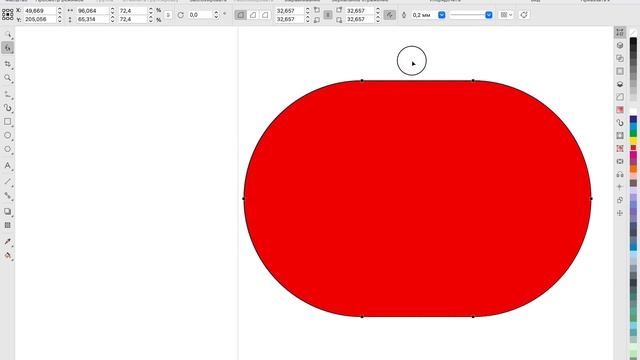Click the rotation angle icon

click(x=180, y=15)
